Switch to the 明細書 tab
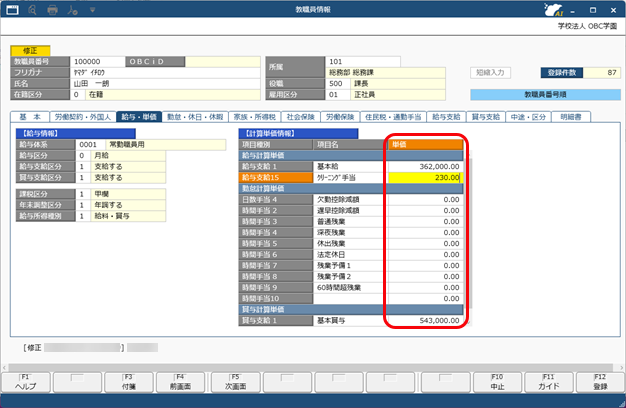 pyautogui.click(x=571, y=117)
